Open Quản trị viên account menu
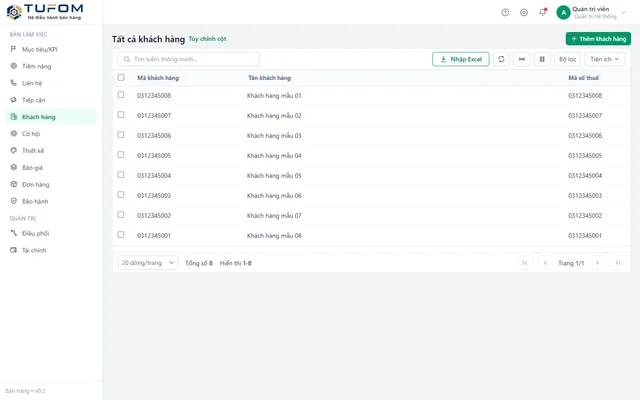 click(591, 13)
